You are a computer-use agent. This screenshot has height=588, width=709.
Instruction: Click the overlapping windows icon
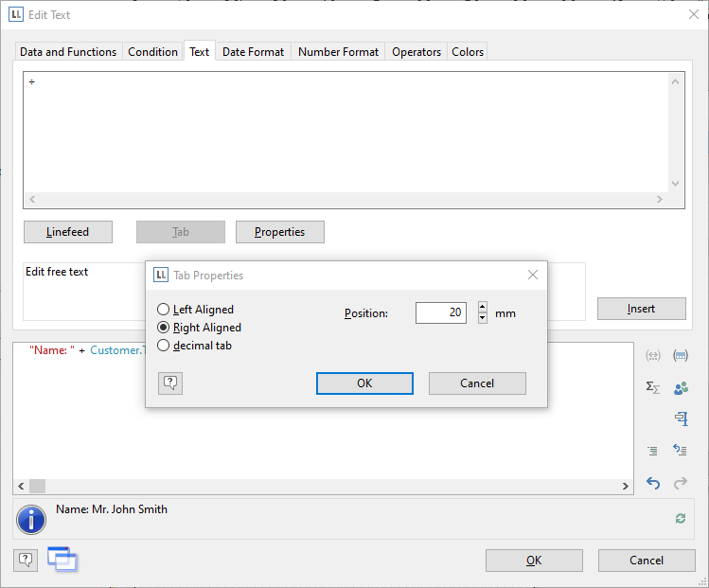[62, 560]
